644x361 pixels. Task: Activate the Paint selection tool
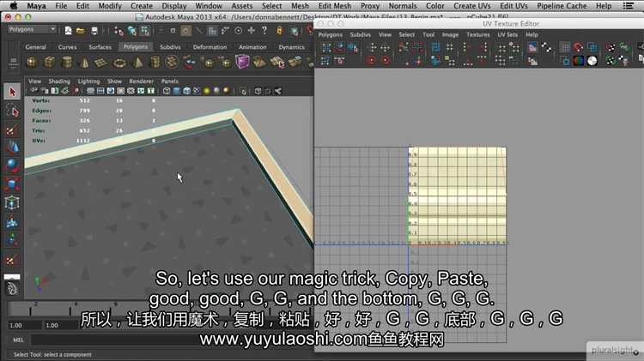(x=12, y=129)
